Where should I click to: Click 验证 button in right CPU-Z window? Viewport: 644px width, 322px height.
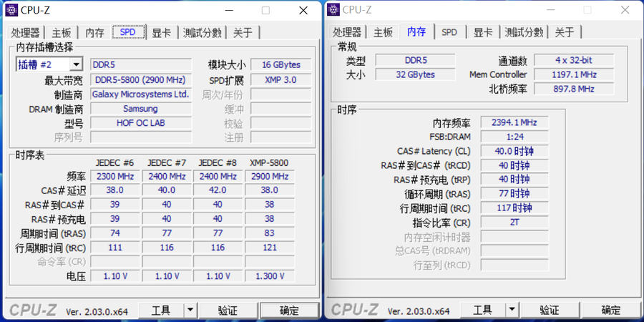[x=550, y=310]
